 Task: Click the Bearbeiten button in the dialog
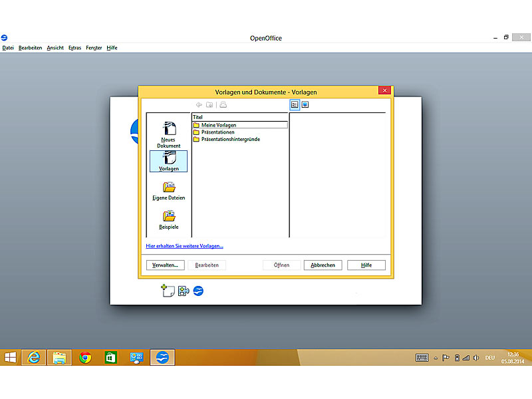[207, 265]
